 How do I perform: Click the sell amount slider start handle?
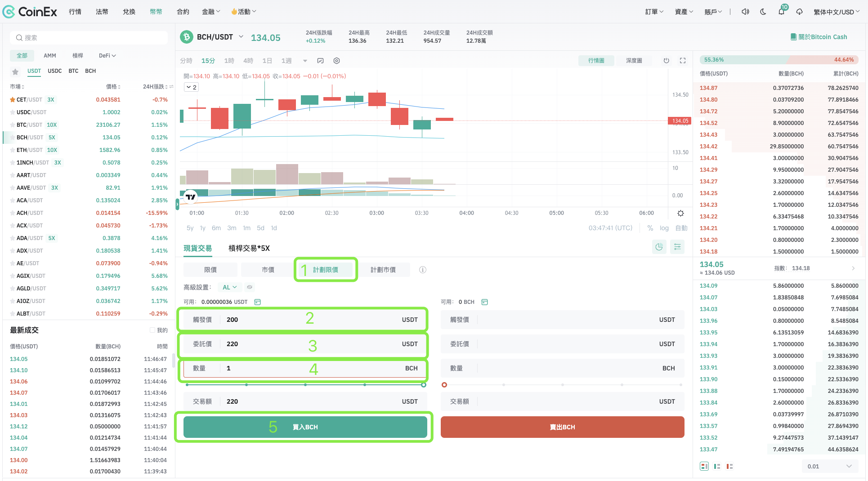(x=444, y=385)
